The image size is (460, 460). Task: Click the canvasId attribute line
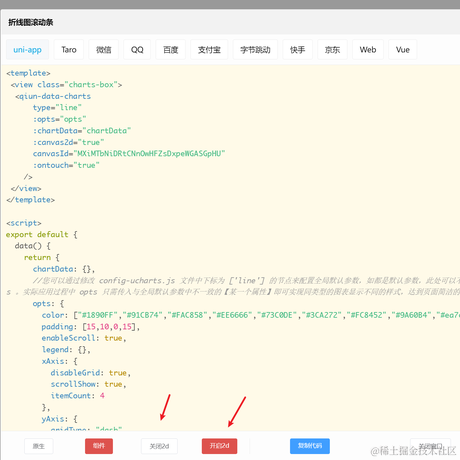click(129, 154)
